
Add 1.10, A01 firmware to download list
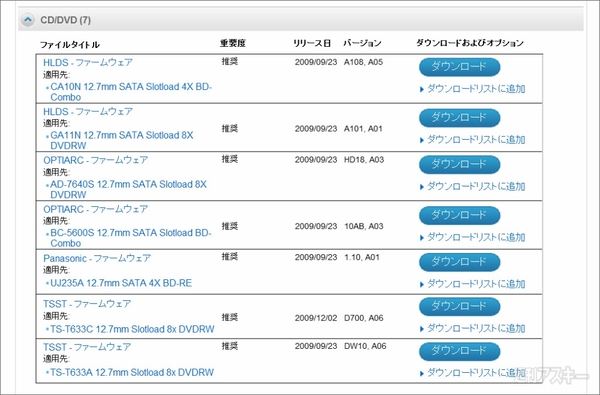pyautogui.click(x=473, y=284)
